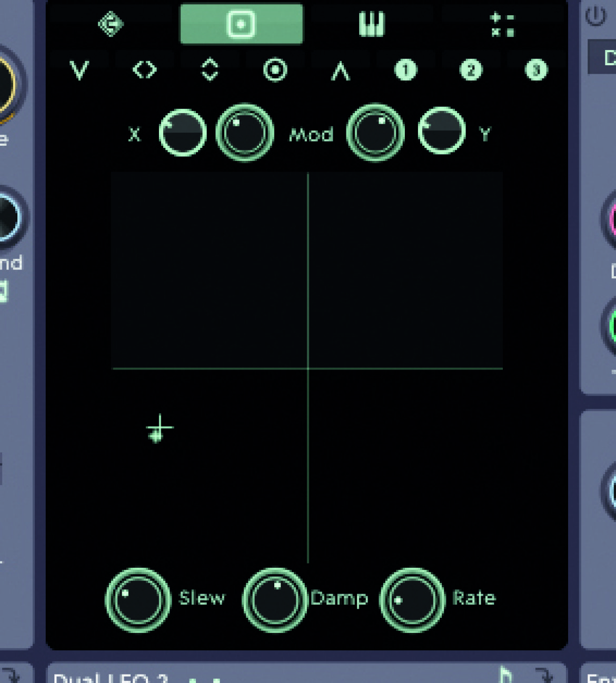Switch to the piano keyboard tab
Viewport: 616px width, 683px height.
(372, 24)
